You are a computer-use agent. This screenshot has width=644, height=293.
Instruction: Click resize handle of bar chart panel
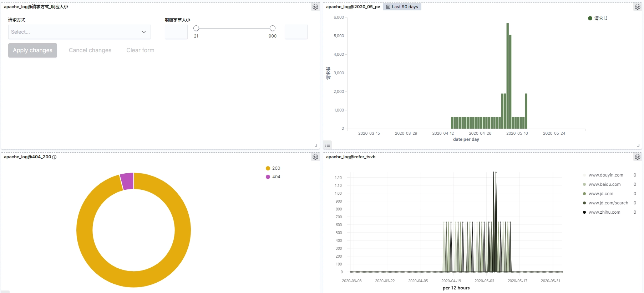point(638,145)
